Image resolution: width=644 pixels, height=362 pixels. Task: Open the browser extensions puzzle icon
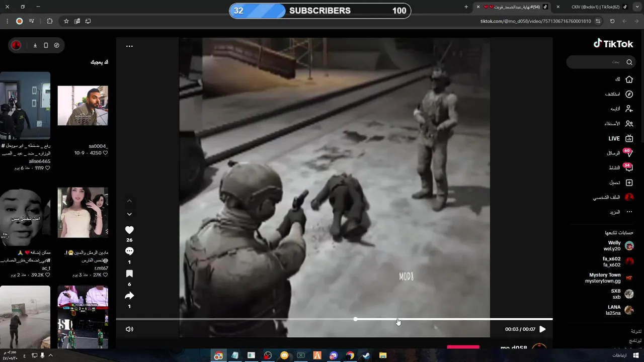[49, 21]
